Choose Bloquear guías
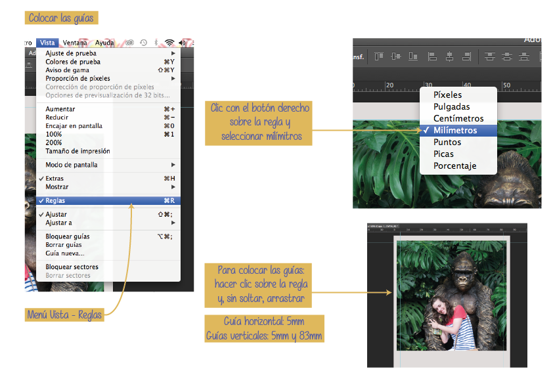 (x=108, y=236)
